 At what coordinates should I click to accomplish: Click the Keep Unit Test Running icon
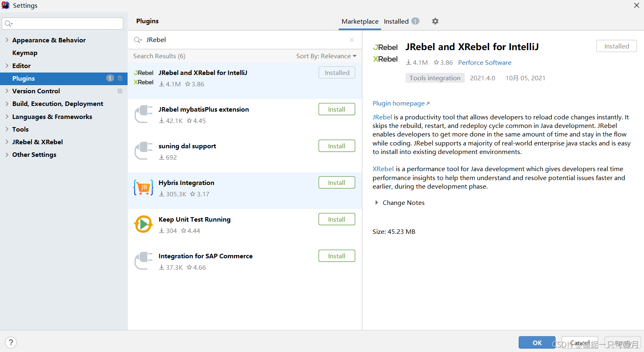143,224
